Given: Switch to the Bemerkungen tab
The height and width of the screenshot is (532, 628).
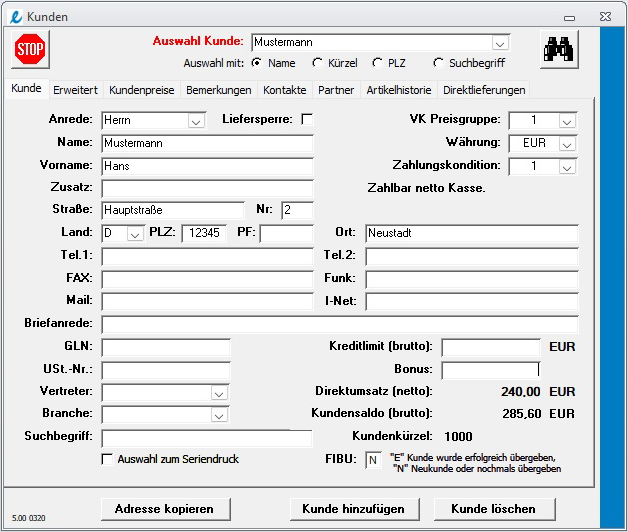Looking at the screenshot, I should [219, 90].
